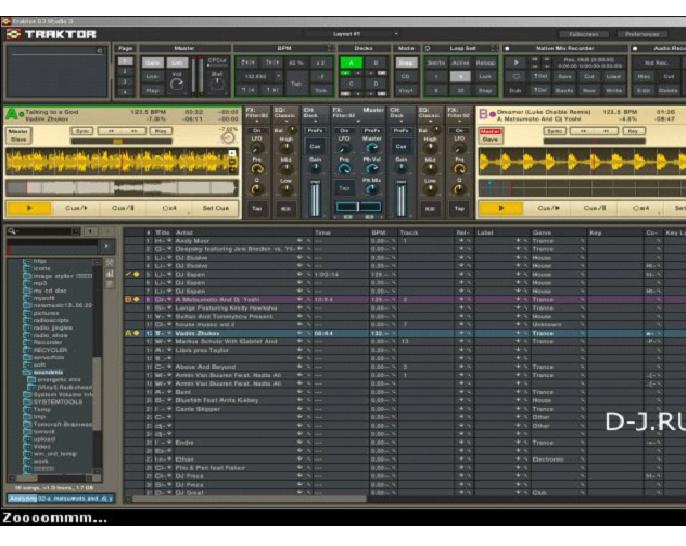This screenshot has width=686, height=546.
Task: Click Deck B letter icon on header
Action: pos(483,114)
